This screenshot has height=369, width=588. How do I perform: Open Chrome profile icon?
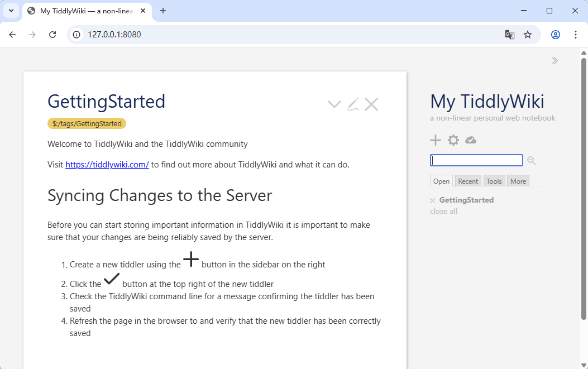pyautogui.click(x=556, y=35)
